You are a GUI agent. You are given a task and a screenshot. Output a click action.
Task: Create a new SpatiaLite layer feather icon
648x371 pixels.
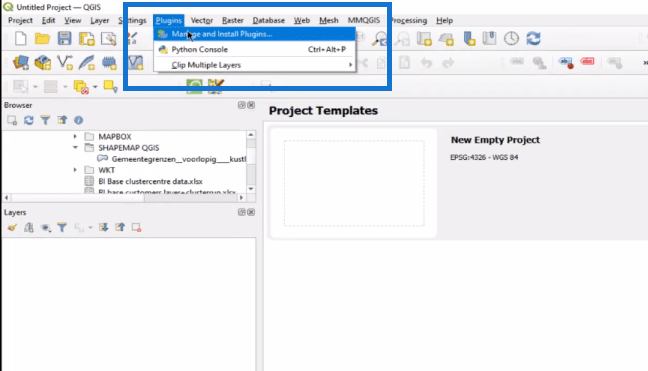pyautogui.click(x=87, y=62)
